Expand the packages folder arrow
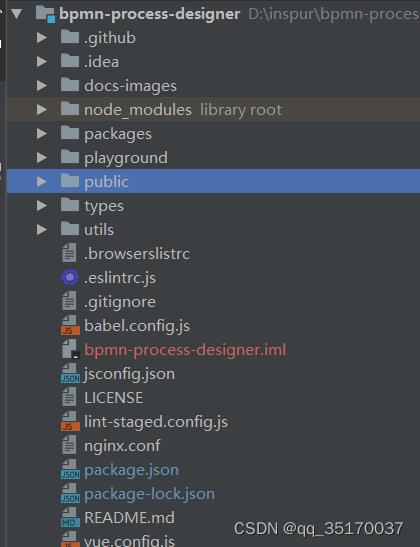Viewport: 420px width, 547px height. tap(42, 133)
